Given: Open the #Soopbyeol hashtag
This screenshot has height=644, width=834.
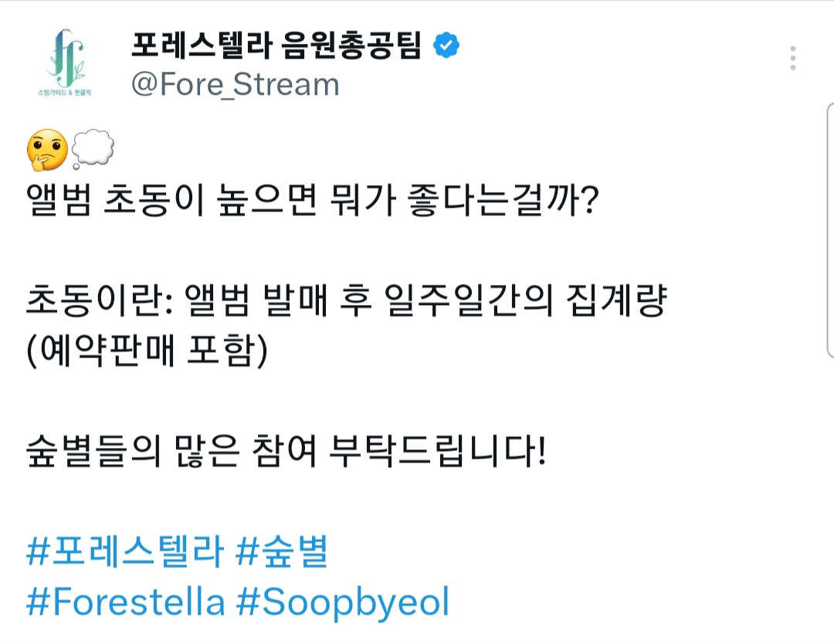Looking at the screenshot, I should [343, 602].
